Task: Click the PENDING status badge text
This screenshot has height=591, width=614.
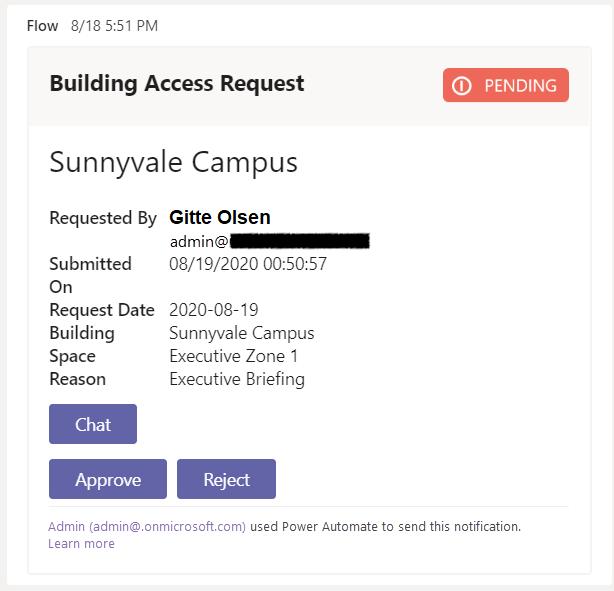Action: pyautogui.click(x=519, y=86)
